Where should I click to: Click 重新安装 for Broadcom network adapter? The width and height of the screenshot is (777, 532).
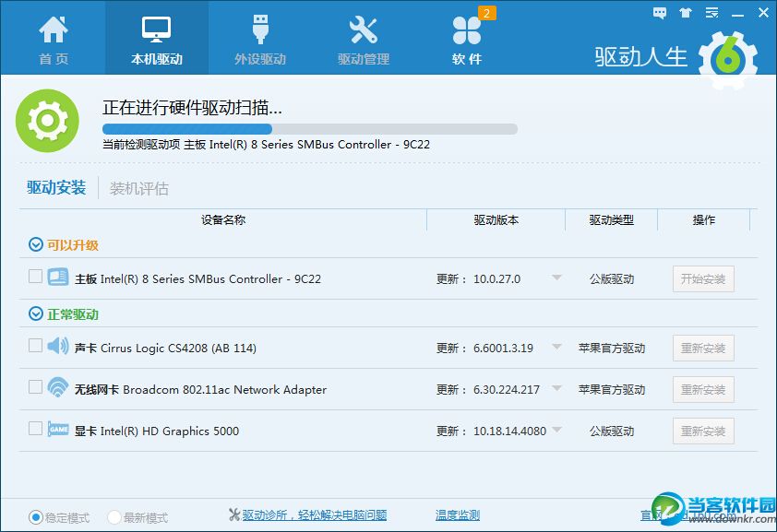pos(703,390)
